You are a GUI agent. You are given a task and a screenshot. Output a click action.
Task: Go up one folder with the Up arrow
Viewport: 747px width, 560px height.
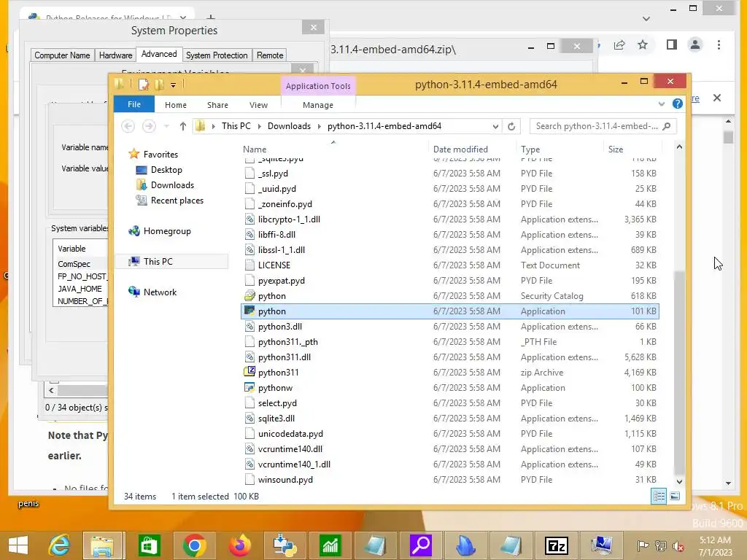click(x=183, y=126)
